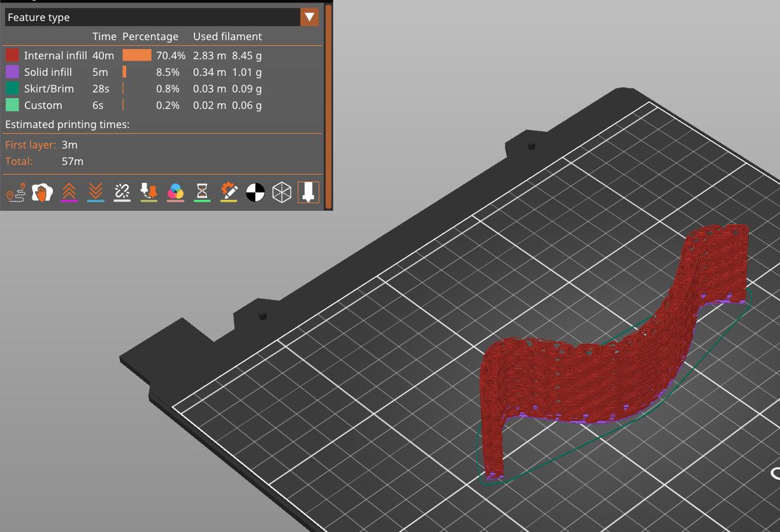
Task: Click the legend panel vertical scrollbar
Action: pos(329,107)
